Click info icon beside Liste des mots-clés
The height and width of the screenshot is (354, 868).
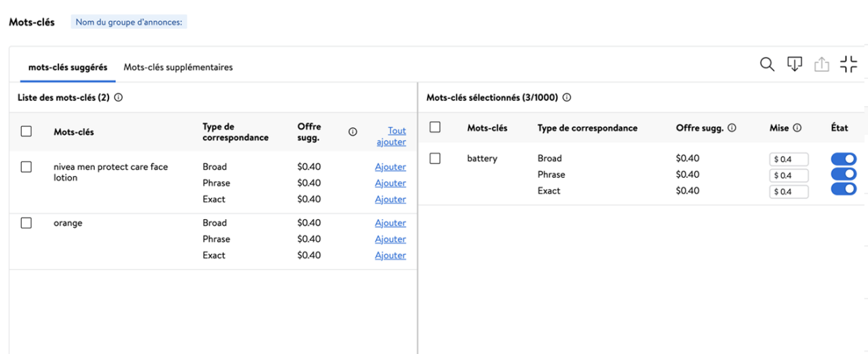tap(119, 98)
